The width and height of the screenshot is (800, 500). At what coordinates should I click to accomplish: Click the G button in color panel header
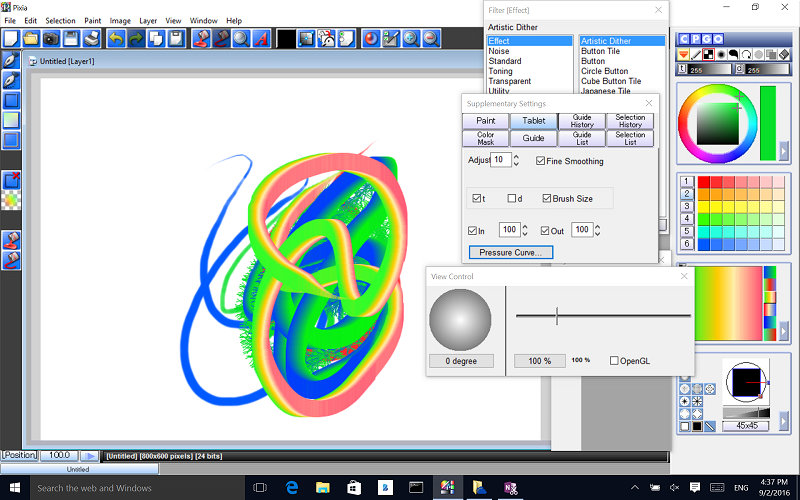(x=707, y=39)
